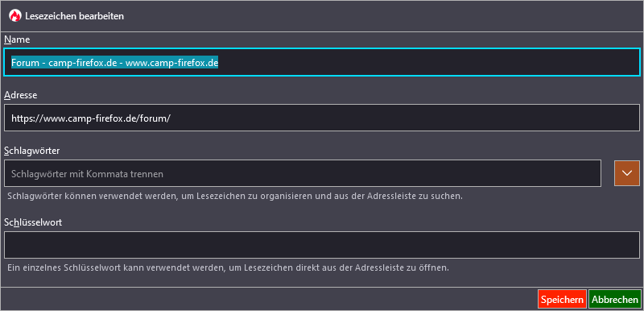The height and width of the screenshot is (311, 644).
Task: Focus the empty Schlüsselwort input field
Action: point(322,245)
